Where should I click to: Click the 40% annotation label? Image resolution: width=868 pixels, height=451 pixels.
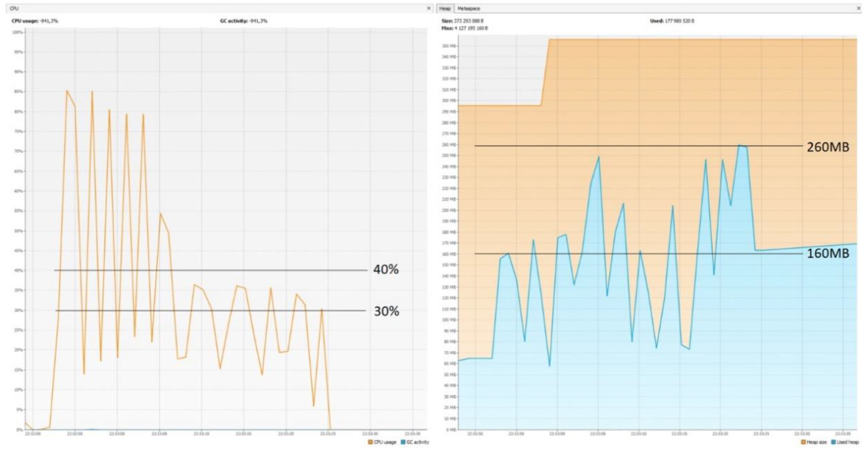[x=386, y=269]
